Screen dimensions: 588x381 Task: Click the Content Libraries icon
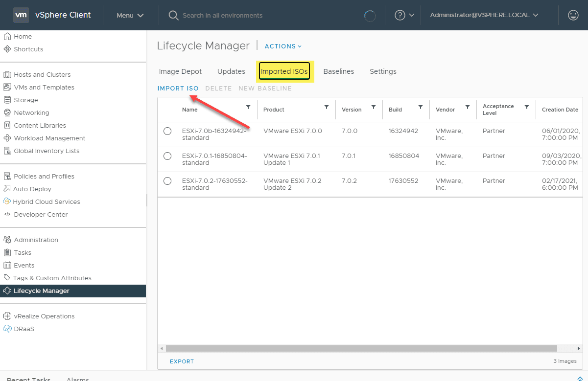7,125
